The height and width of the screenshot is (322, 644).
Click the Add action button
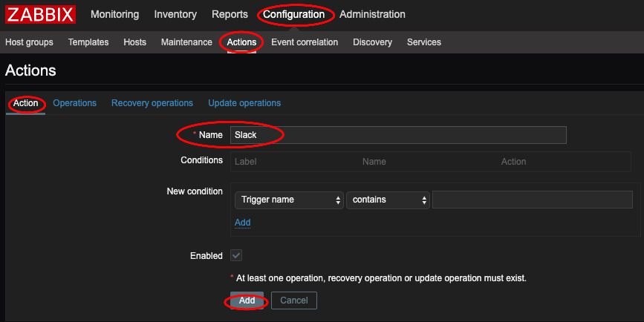click(x=247, y=300)
